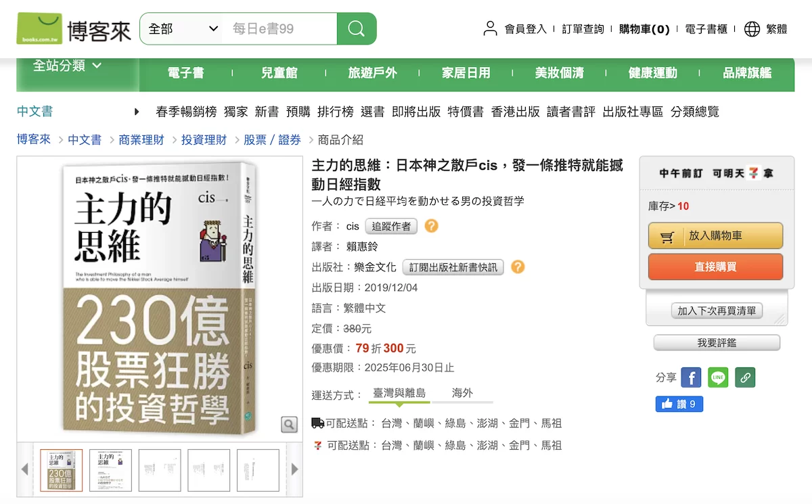This screenshot has height=504, width=812.
Task: Expand the 中文書 arrow menu
Action: (x=137, y=112)
